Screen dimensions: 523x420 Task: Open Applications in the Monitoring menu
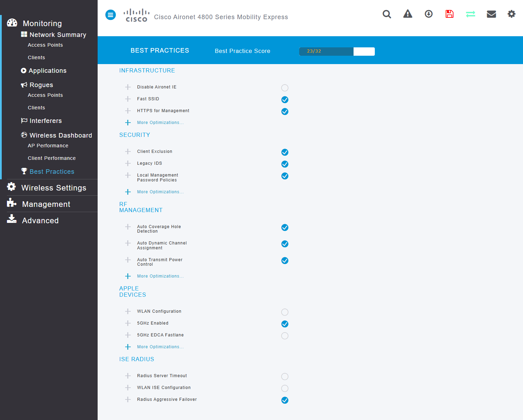pyautogui.click(x=47, y=71)
